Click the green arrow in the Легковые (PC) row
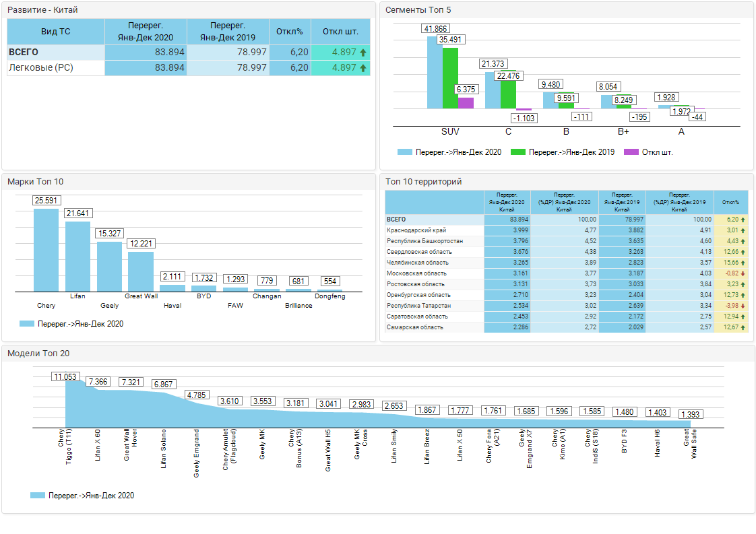The image size is (756, 534). (x=363, y=68)
